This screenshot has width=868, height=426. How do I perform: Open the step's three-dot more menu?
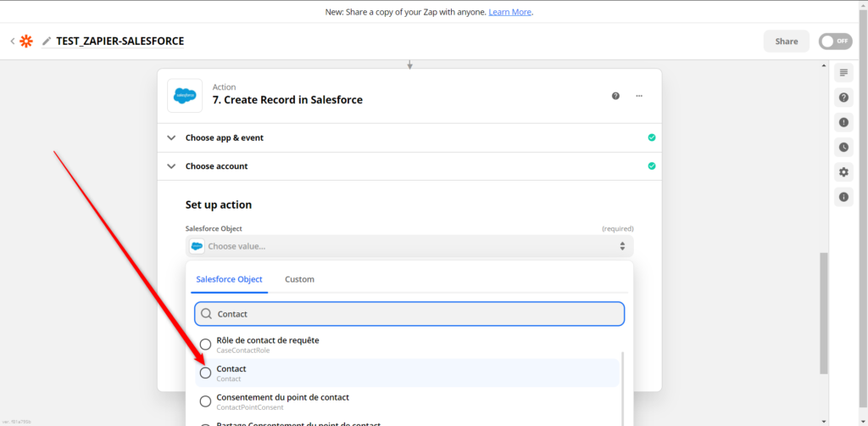coord(639,96)
